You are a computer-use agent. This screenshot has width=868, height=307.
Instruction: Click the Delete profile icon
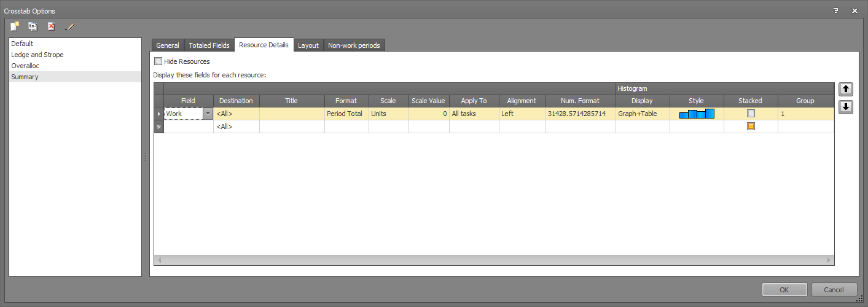pos(52,26)
